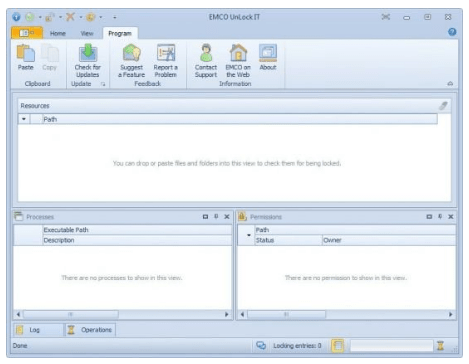Maximize the Permissions panel
Image resolution: width=469 pixels, height=364 pixels.
click(x=429, y=217)
